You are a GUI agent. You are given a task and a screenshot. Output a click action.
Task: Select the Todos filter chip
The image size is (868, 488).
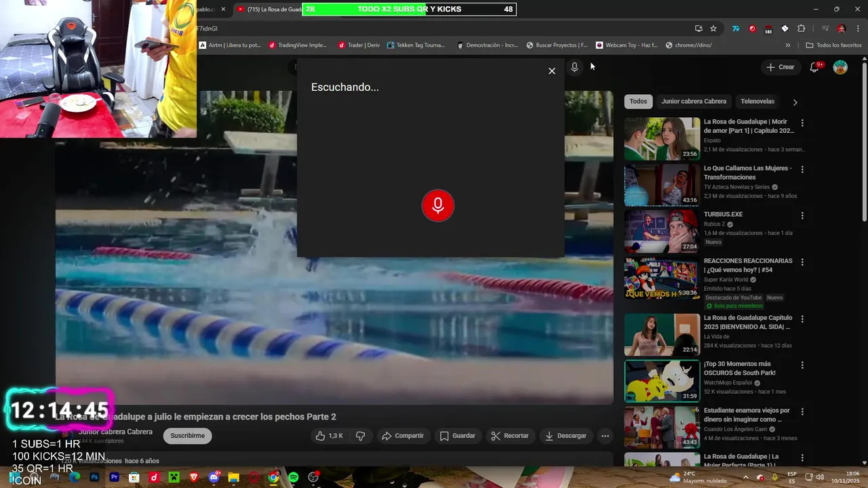click(638, 102)
